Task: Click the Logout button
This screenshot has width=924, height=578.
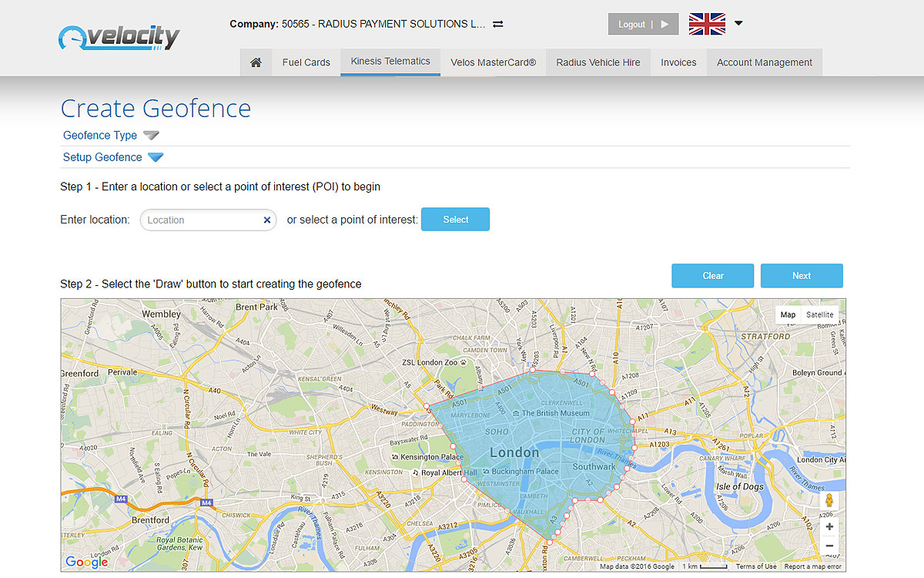Action: (x=644, y=24)
